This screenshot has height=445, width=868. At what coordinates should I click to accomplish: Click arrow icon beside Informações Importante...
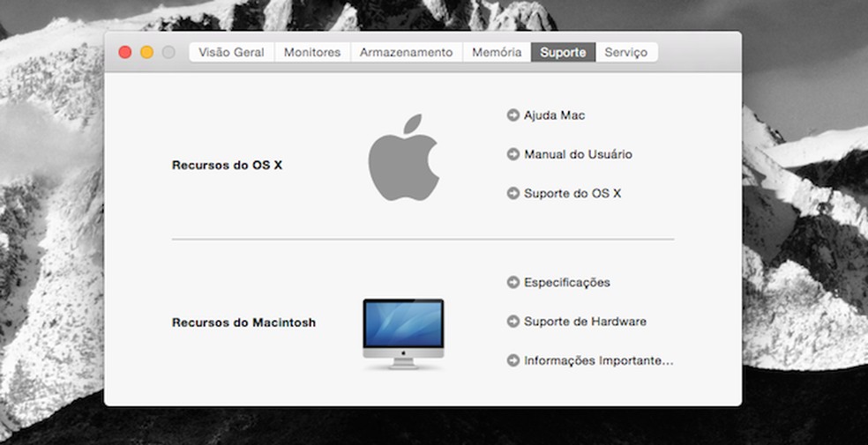(x=513, y=360)
